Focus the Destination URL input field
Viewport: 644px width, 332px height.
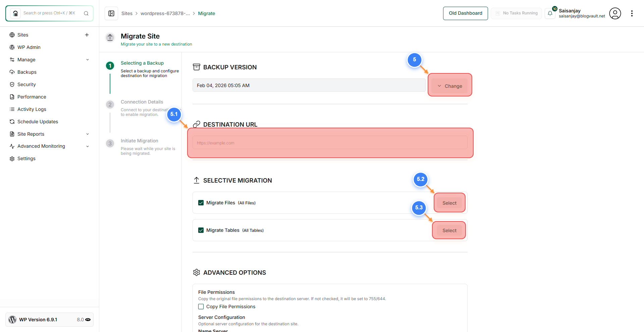tap(330, 143)
